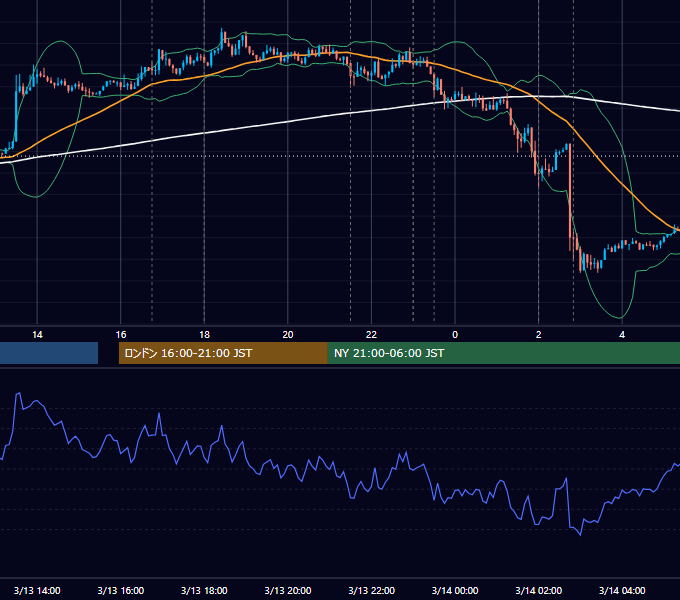Click the 3/14 02:00 time label
Viewport: 680px width, 600px height.
[x=539, y=590]
